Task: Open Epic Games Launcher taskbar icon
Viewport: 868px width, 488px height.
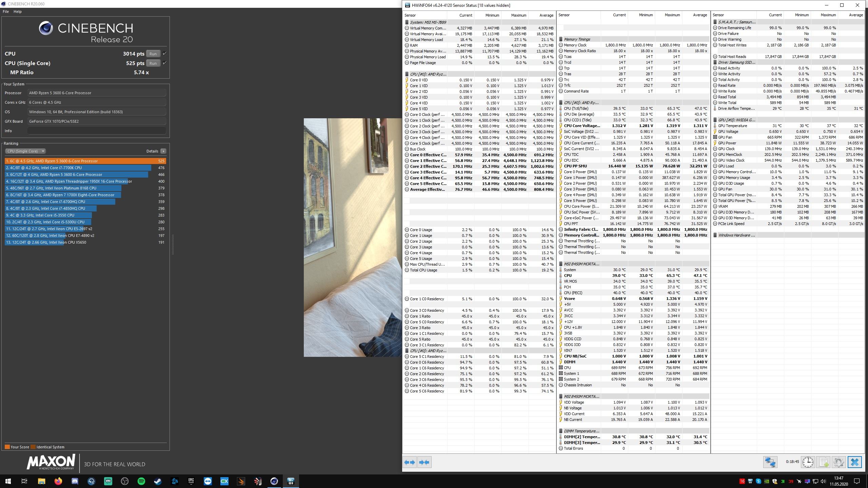Action: coord(191,481)
